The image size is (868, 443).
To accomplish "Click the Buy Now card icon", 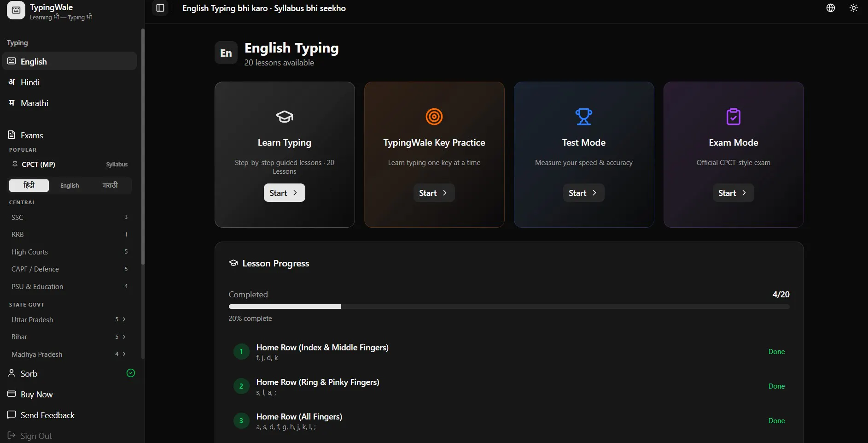I will tap(12, 394).
